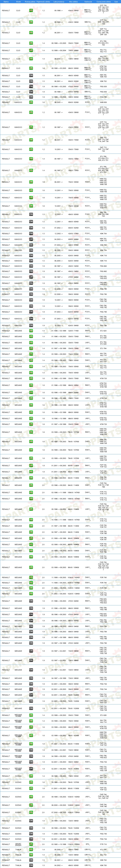The image size is (121, 868).
Task: Select the K4M 850 engine code cell
Action: point(104,102)
